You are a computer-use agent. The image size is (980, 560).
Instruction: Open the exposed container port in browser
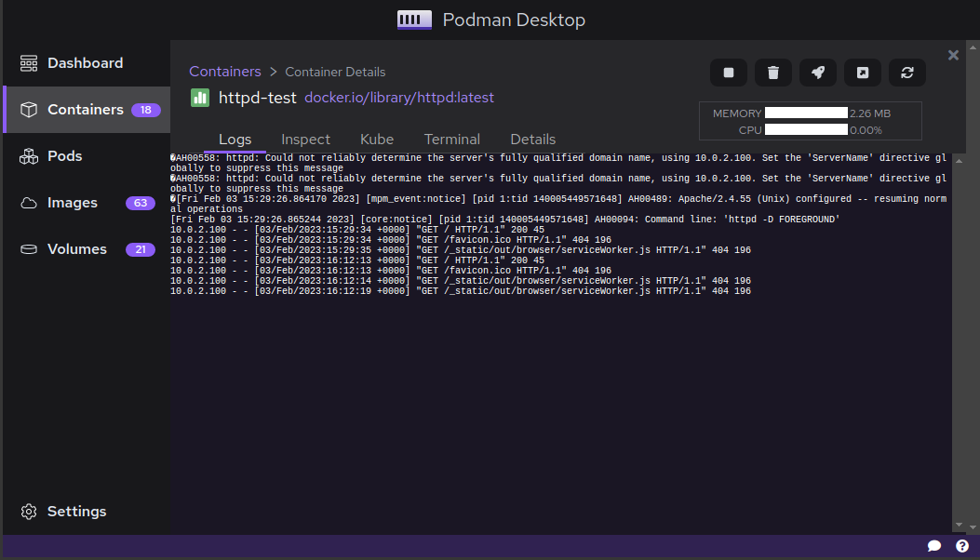pyautogui.click(x=863, y=72)
